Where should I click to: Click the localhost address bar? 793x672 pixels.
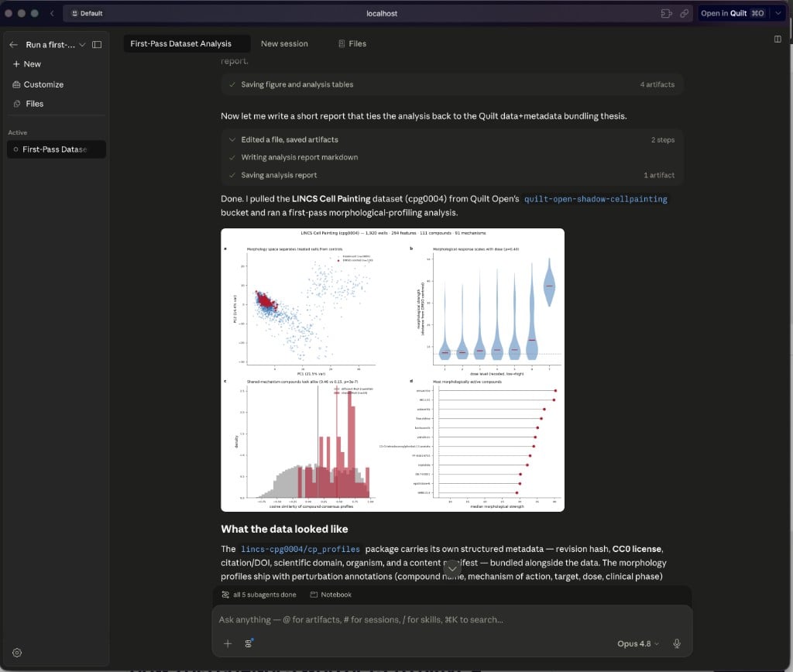pos(381,13)
